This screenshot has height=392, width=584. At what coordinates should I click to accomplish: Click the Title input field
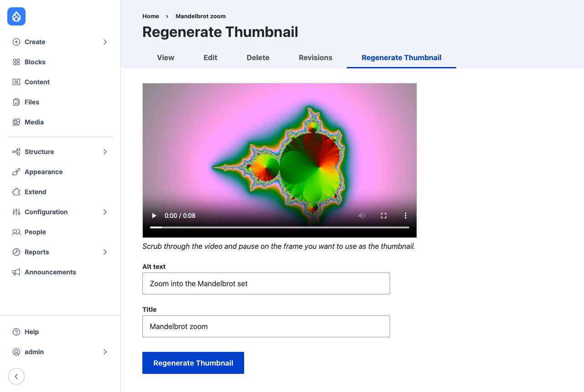(x=266, y=326)
